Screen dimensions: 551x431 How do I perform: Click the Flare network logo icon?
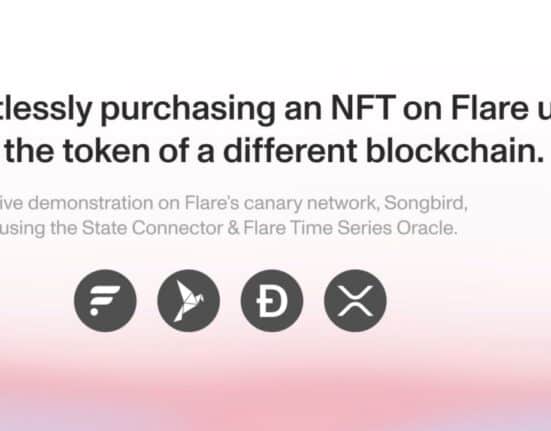(x=105, y=301)
